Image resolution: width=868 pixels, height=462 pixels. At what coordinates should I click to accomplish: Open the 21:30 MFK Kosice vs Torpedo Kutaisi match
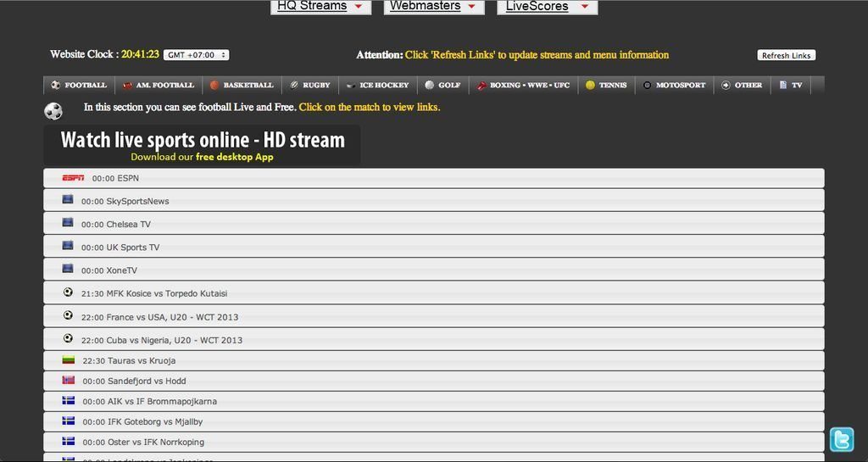pos(434,292)
